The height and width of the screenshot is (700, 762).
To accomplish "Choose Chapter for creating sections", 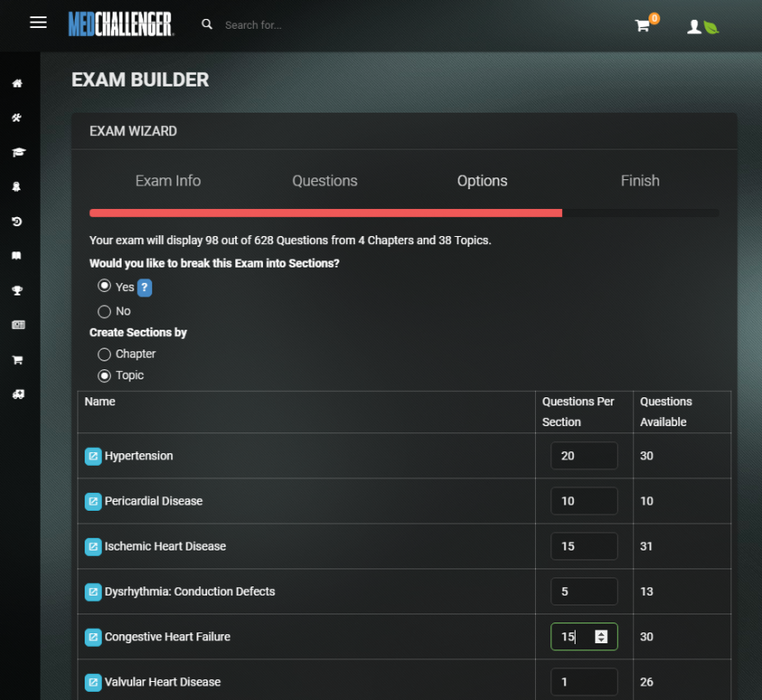I will coord(104,354).
